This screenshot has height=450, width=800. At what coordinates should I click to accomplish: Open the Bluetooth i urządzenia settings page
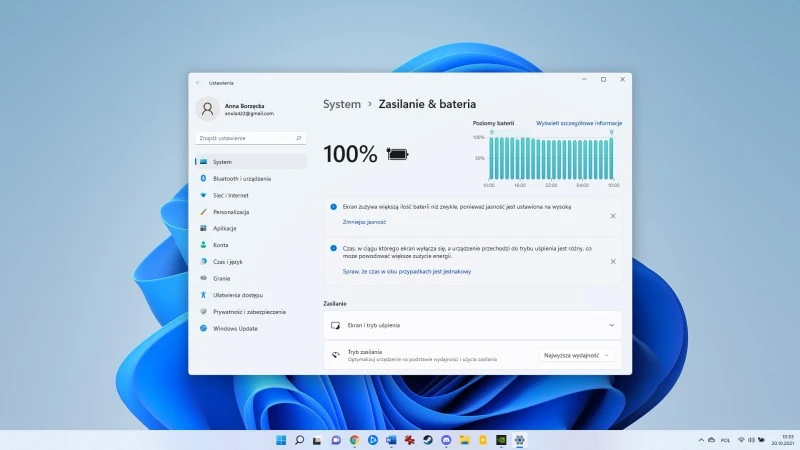click(251, 179)
